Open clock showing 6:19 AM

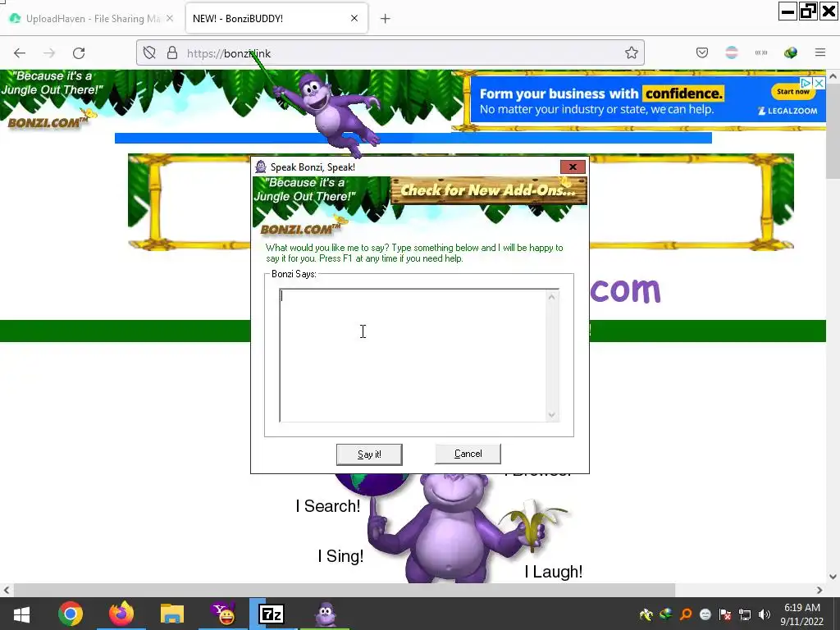pos(802,614)
